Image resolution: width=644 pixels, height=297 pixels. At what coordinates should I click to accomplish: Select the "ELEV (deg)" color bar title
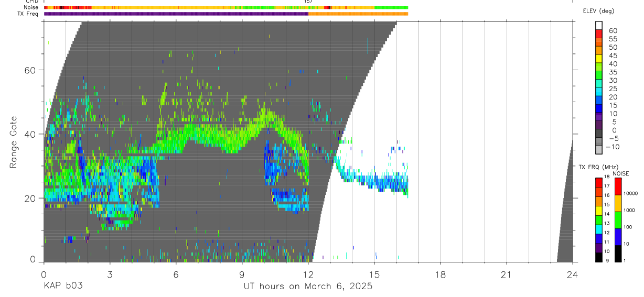pos(599,11)
